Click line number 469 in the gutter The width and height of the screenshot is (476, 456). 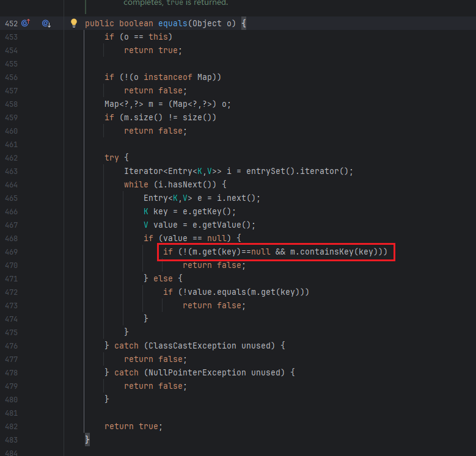pyautogui.click(x=11, y=252)
